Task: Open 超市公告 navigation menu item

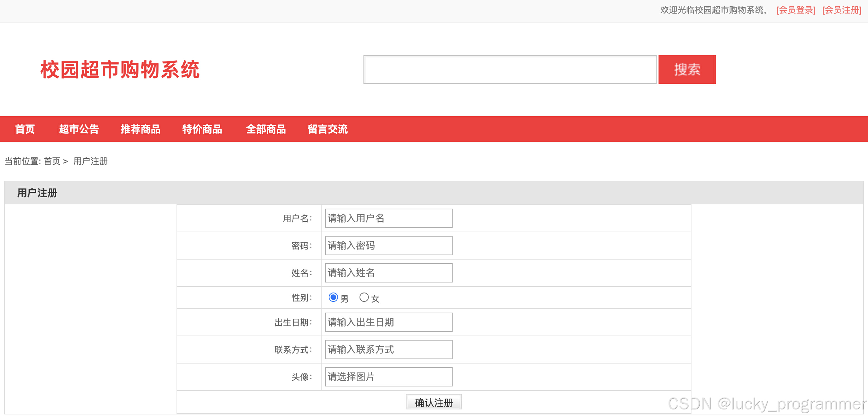Action: tap(79, 129)
